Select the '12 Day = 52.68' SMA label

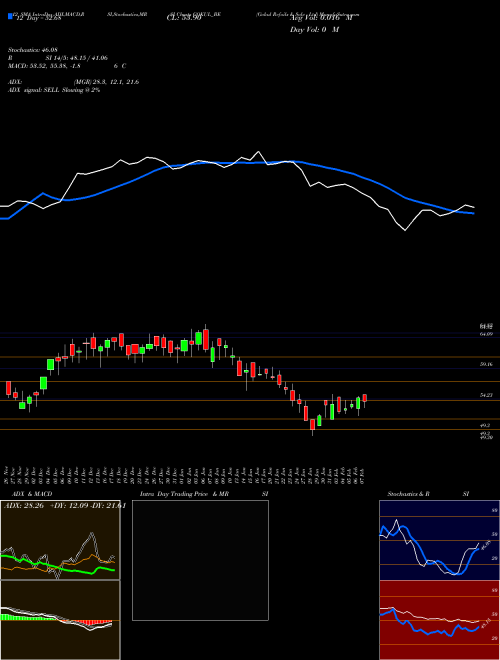point(37,18)
